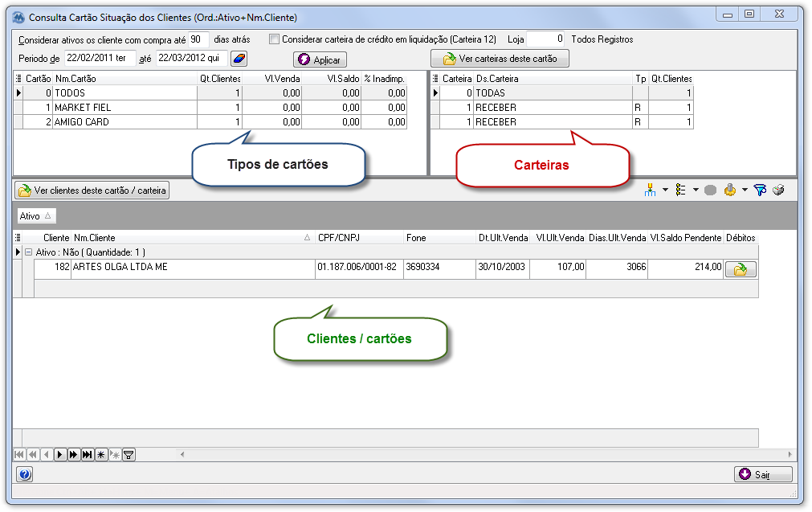Image resolution: width=812 pixels, height=512 pixels.
Task: Go to last record navigator button
Action: click(x=87, y=455)
